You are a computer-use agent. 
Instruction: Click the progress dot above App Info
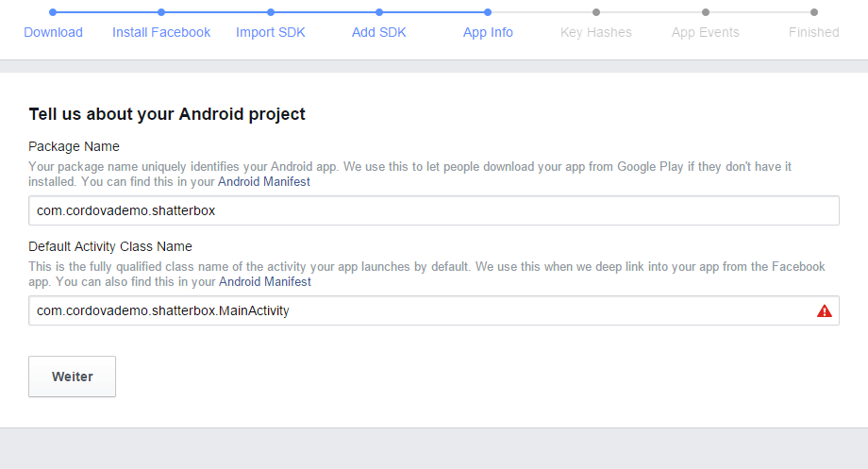(x=488, y=12)
